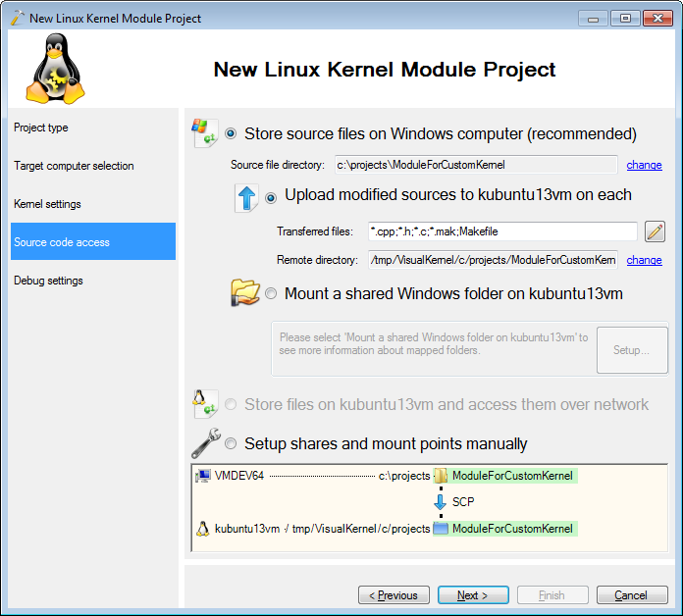Click the SCP label in the diagram
The height and width of the screenshot is (616, 683).
463,502
